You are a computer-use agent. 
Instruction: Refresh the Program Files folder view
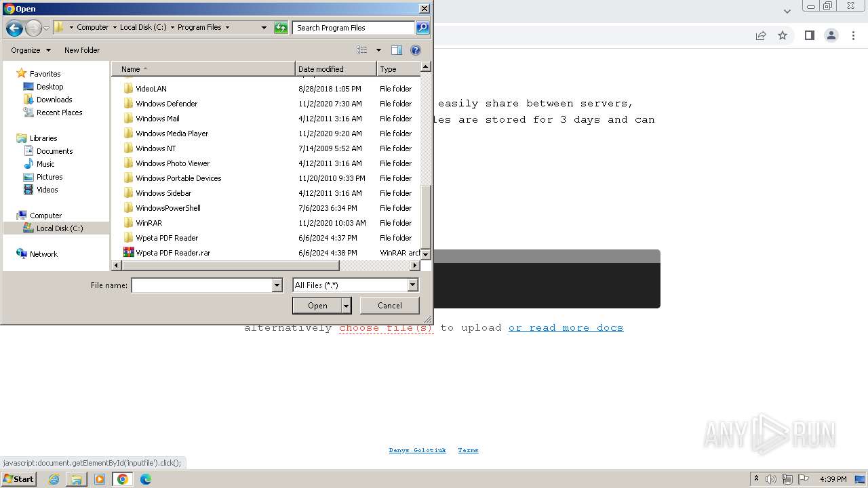point(281,28)
